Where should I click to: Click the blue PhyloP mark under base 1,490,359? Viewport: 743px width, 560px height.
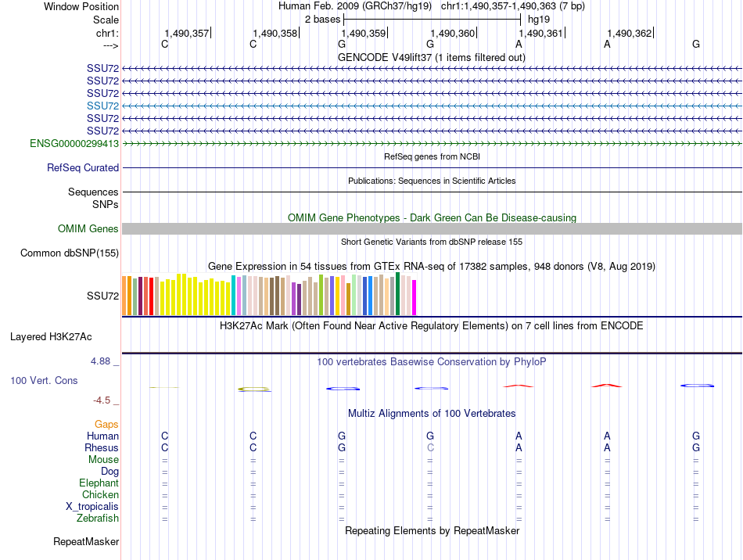[343, 389]
